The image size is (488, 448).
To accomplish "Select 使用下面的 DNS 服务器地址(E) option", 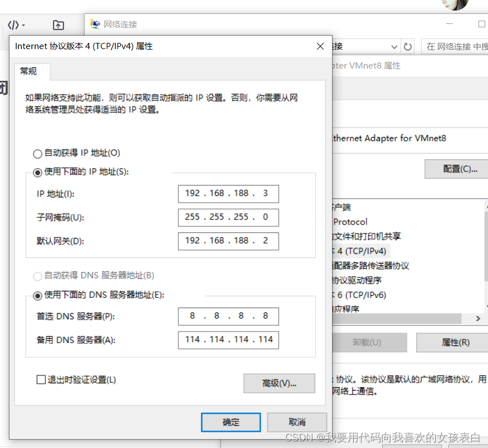I will [x=37, y=295].
